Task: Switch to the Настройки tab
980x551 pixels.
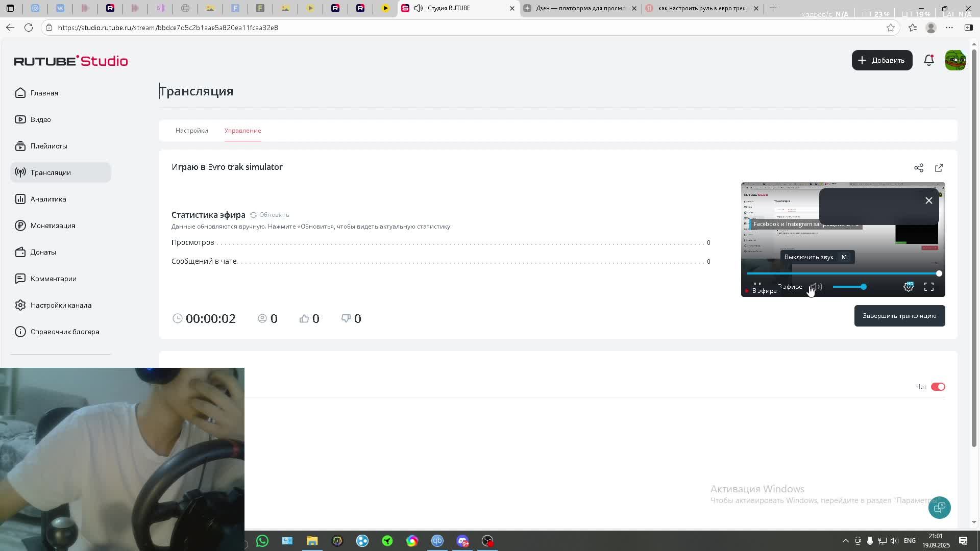Action: tap(191, 131)
